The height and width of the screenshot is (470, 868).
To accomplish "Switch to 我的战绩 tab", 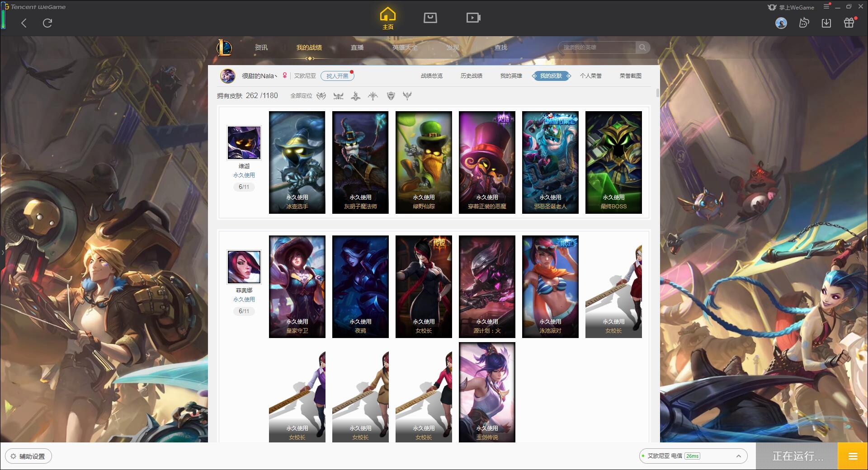I will pyautogui.click(x=309, y=47).
